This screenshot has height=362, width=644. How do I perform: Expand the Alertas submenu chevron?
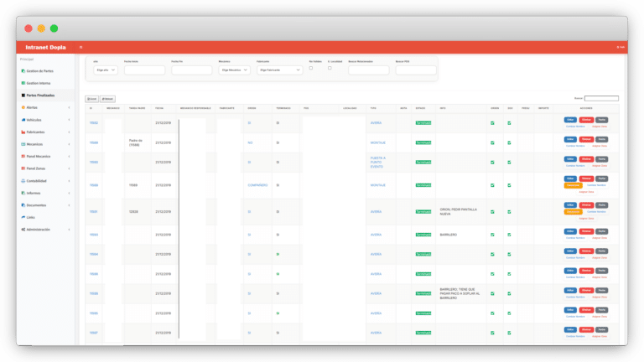(x=69, y=107)
